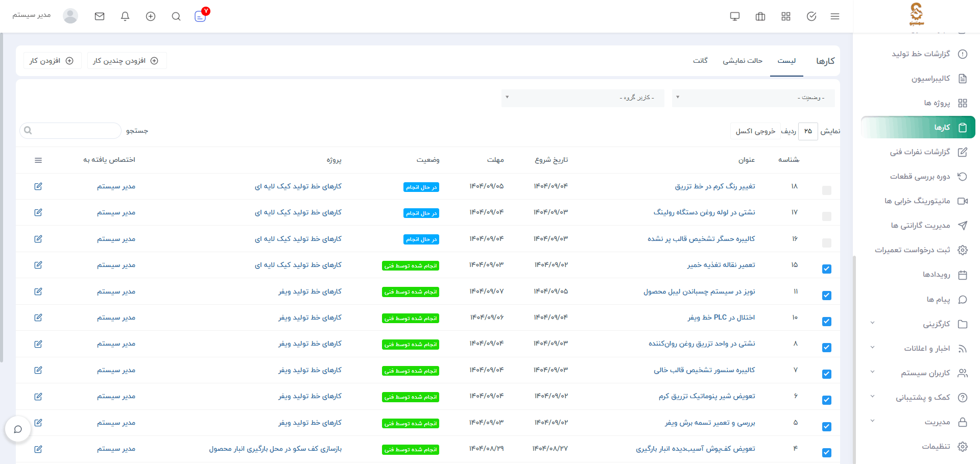Viewport: 980px width, 464px height.
Task: Check the checkbox for task row ۱۶
Action: coord(827,243)
